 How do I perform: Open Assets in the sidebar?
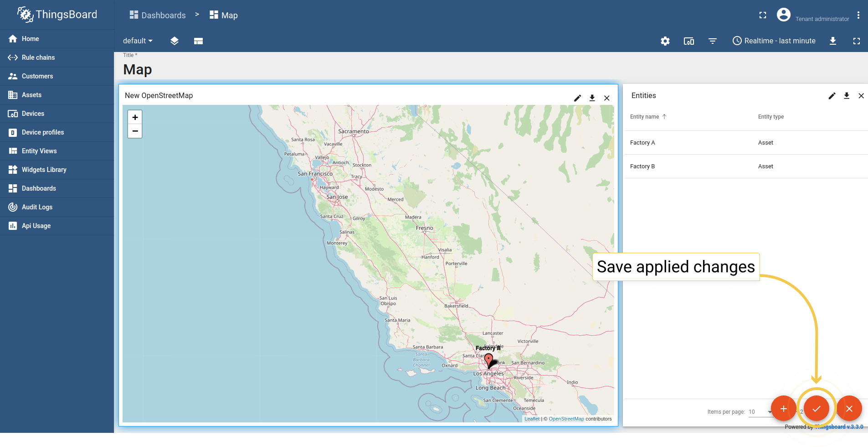point(57,95)
